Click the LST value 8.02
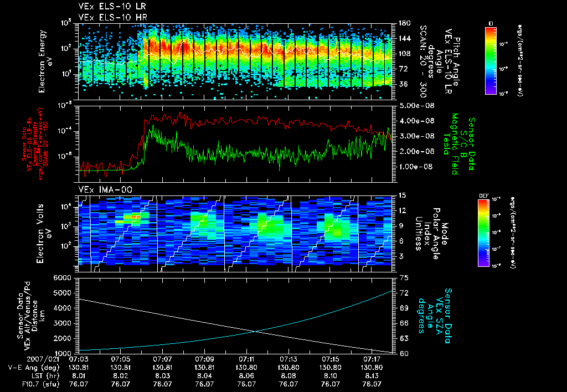 tap(120, 376)
